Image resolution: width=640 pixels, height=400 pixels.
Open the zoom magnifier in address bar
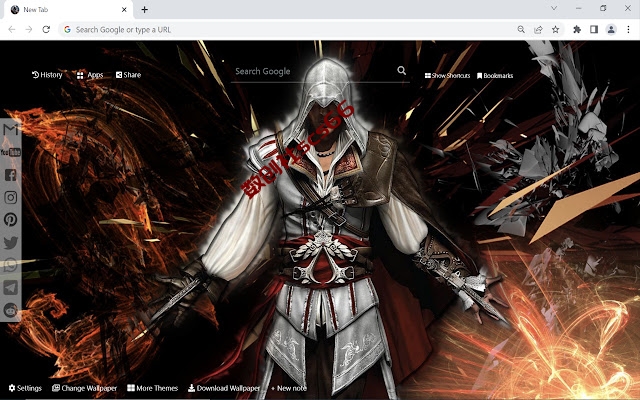pos(521,29)
